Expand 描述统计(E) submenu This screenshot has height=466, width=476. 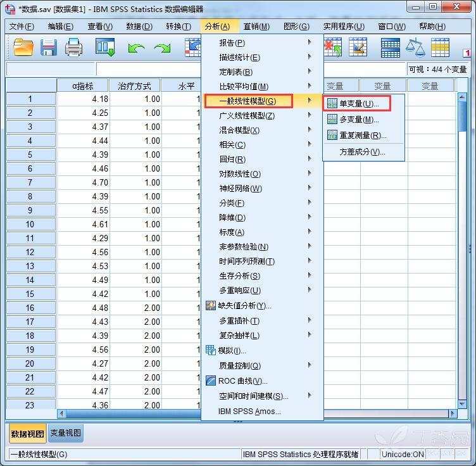262,58
